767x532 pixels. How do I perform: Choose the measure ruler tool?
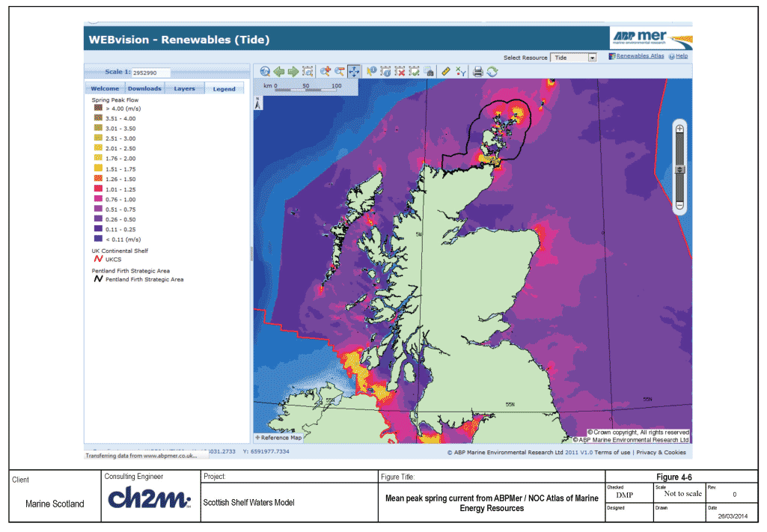pyautogui.click(x=446, y=71)
